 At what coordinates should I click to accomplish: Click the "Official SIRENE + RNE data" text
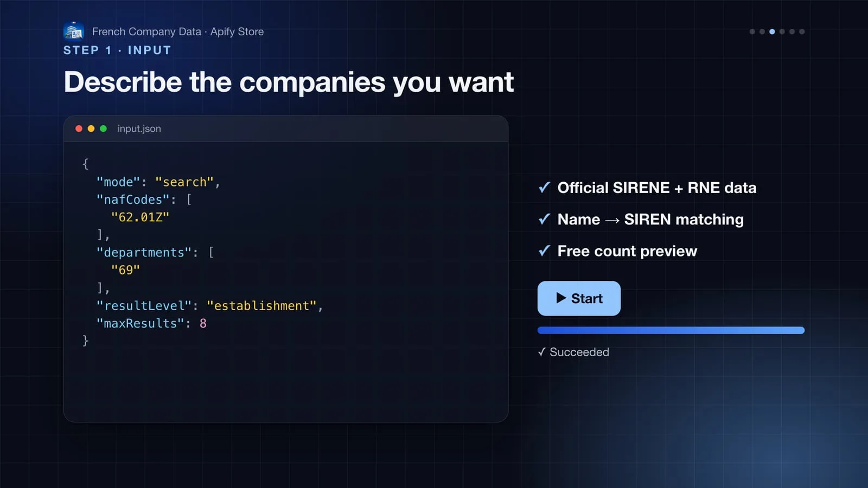(x=657, y=188)
